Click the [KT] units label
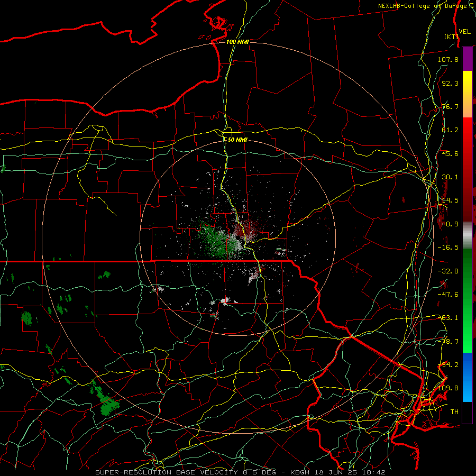This screenshot has height=476, width=476. click(451, 36)
